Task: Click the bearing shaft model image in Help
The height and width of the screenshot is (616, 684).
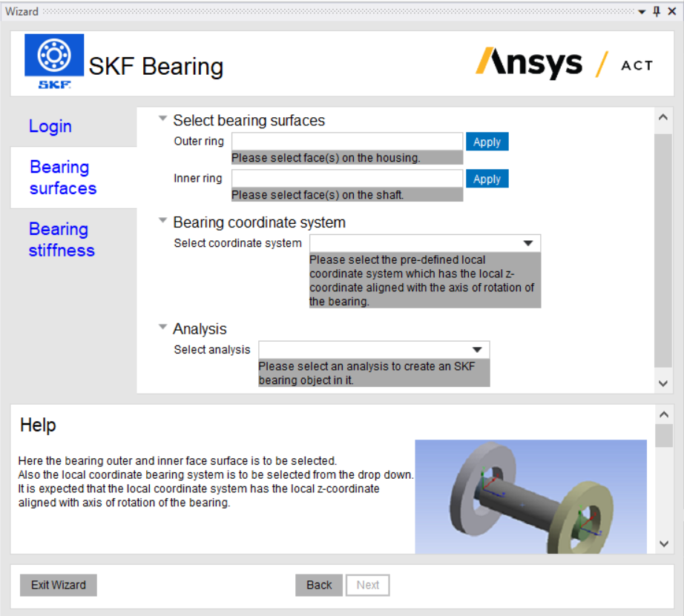Action: 530,497
